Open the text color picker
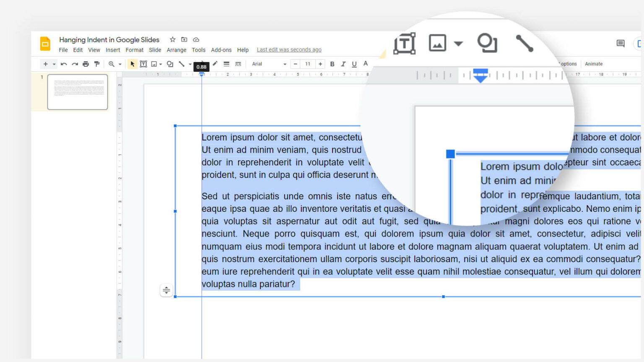Viewport: 644px width, 362px height. point(366,64)
